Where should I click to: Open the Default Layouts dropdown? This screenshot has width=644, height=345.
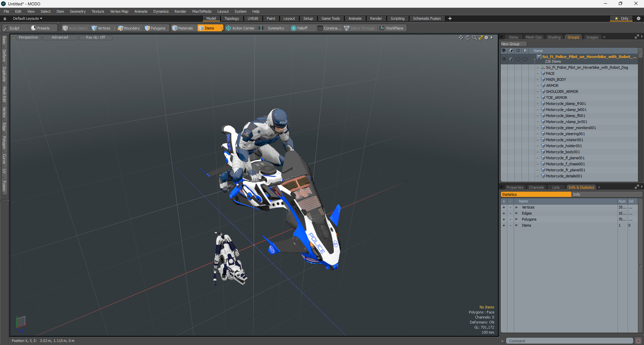click(x=28, y=18)
